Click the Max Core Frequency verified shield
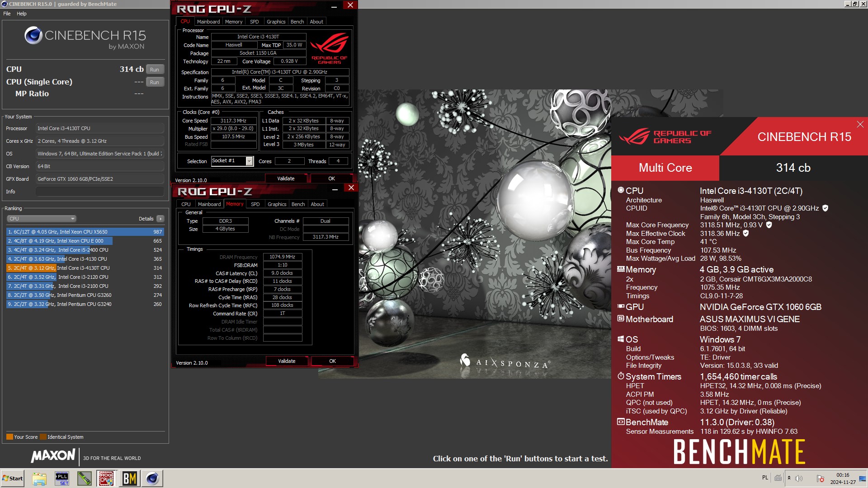The image size is (868, 488). coord(769,225)
